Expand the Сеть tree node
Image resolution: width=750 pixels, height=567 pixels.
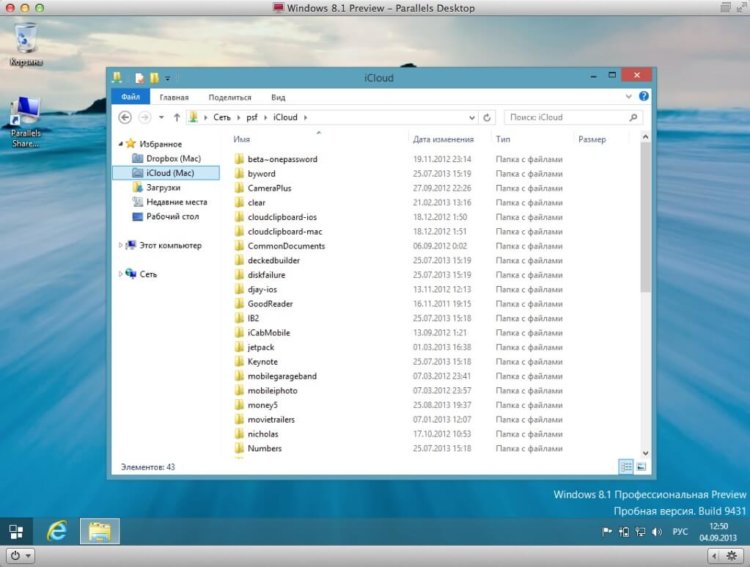[121, 274]
